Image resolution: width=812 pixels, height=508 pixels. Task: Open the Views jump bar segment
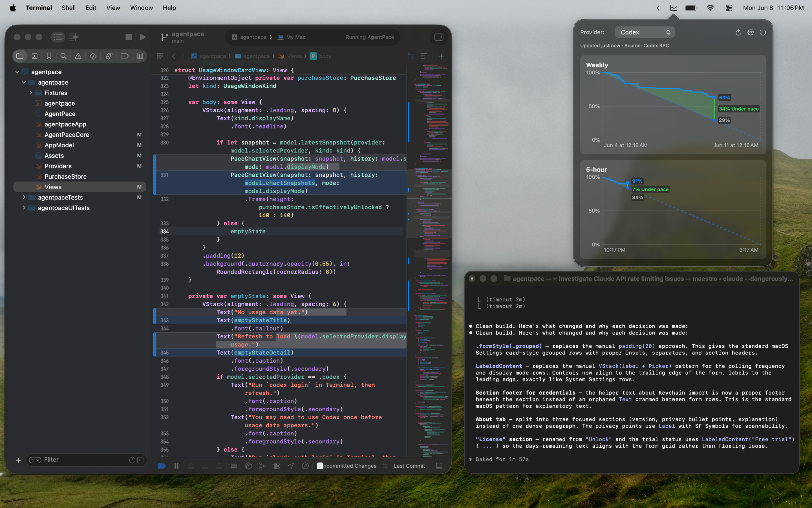(x=291, y=56)
